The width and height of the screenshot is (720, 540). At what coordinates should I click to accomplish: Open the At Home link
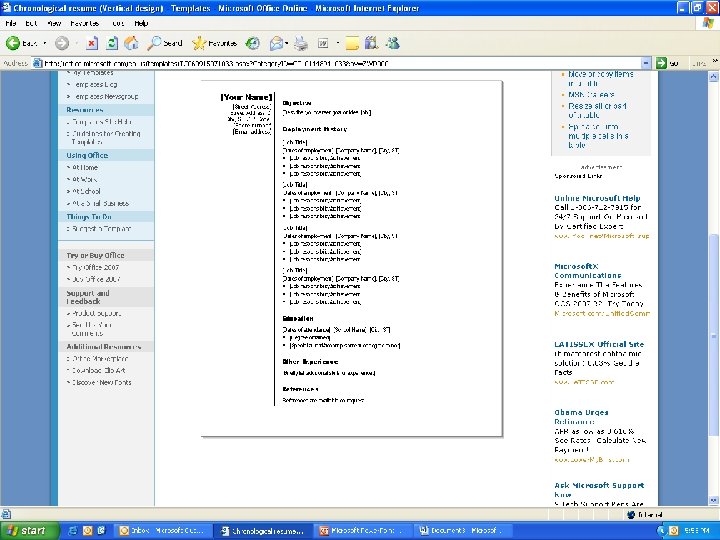click(85, 168)
